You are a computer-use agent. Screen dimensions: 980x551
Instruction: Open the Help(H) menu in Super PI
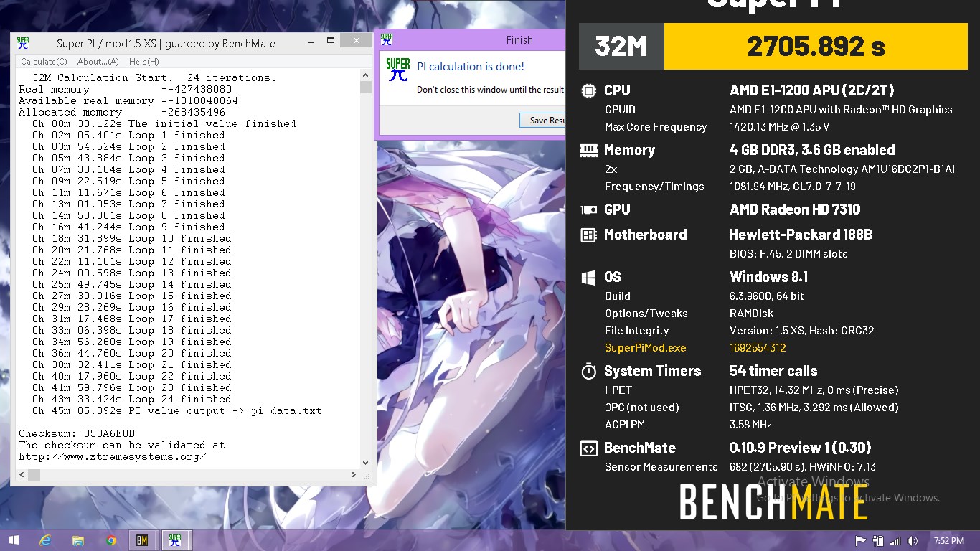144,62
